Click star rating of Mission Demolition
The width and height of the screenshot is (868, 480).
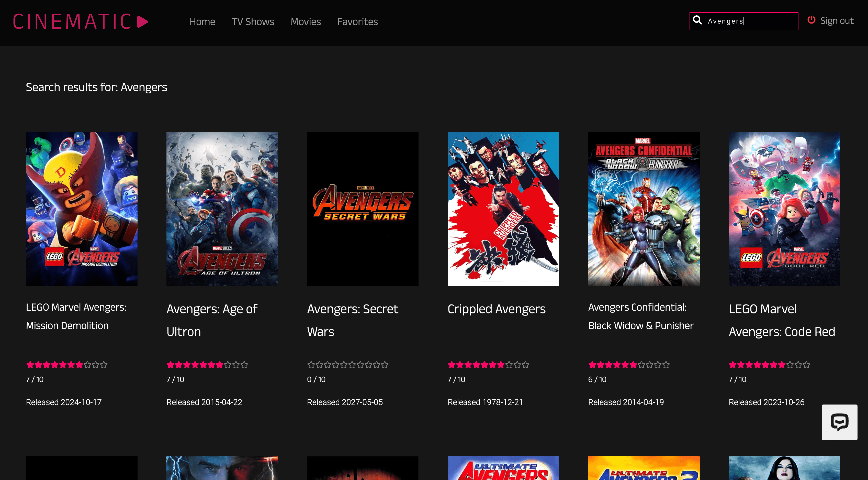pos(67,365)
